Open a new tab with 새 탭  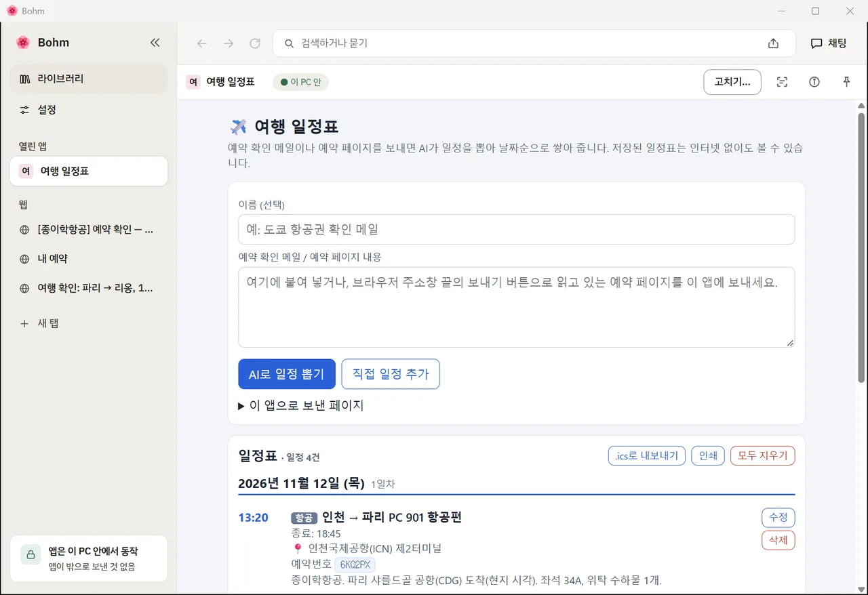[x=89, y=324]
